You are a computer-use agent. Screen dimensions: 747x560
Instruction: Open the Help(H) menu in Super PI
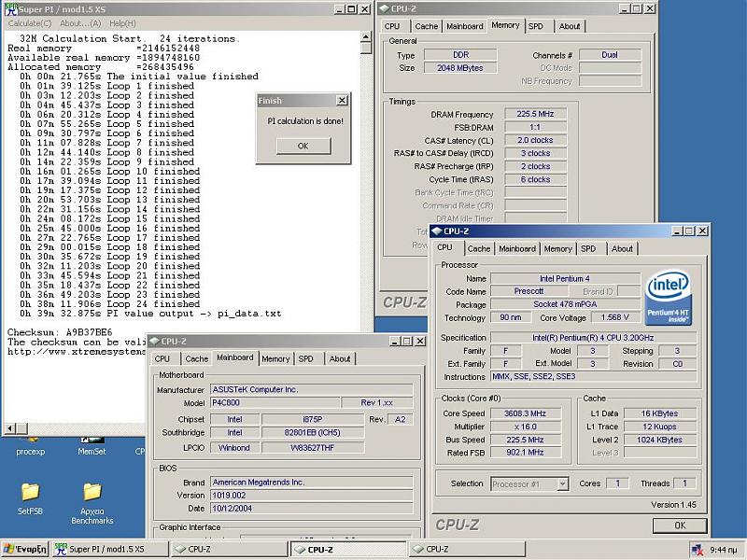pos(122,22)
